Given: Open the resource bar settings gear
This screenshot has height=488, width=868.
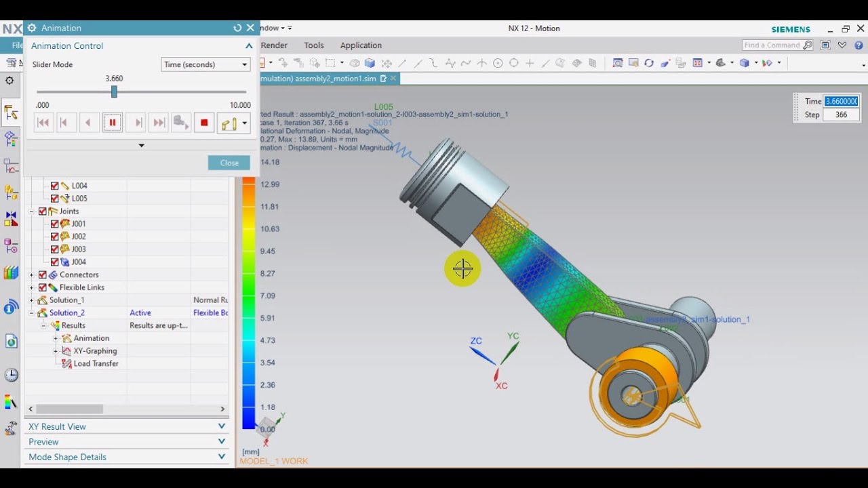Looking at the screenshot, I should 9,81.
